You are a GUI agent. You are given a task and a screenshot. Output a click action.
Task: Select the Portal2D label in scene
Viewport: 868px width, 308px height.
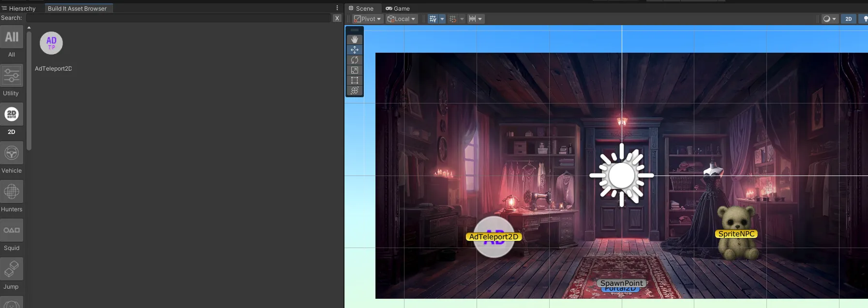[x=620, y=289]
